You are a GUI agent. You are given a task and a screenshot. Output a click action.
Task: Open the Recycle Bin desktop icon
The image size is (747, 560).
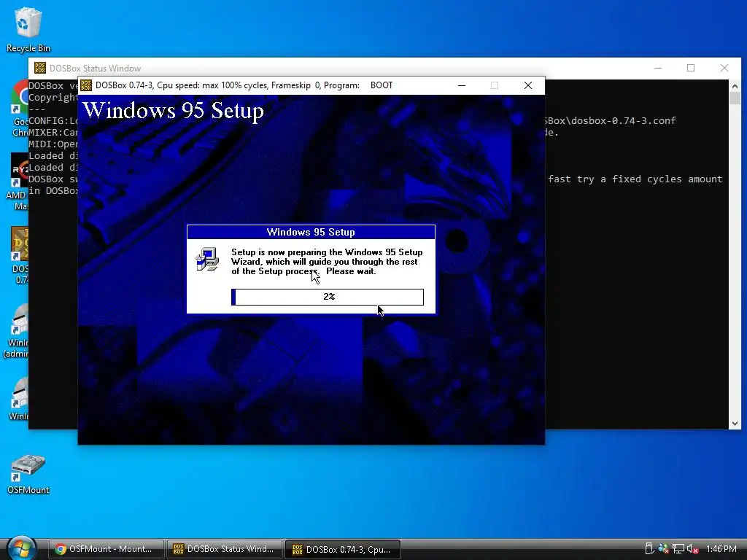[28, 28]
